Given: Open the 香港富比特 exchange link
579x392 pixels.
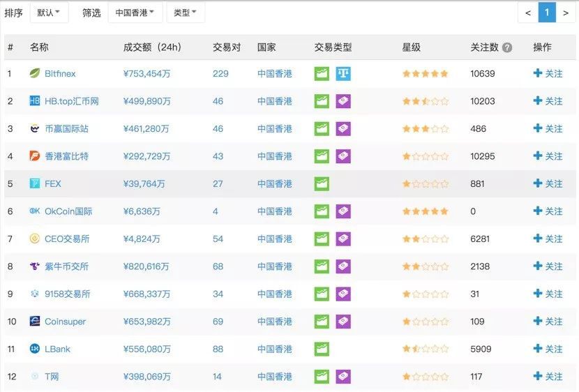Looking at the screenshot, I should click(x=66, y=156).
